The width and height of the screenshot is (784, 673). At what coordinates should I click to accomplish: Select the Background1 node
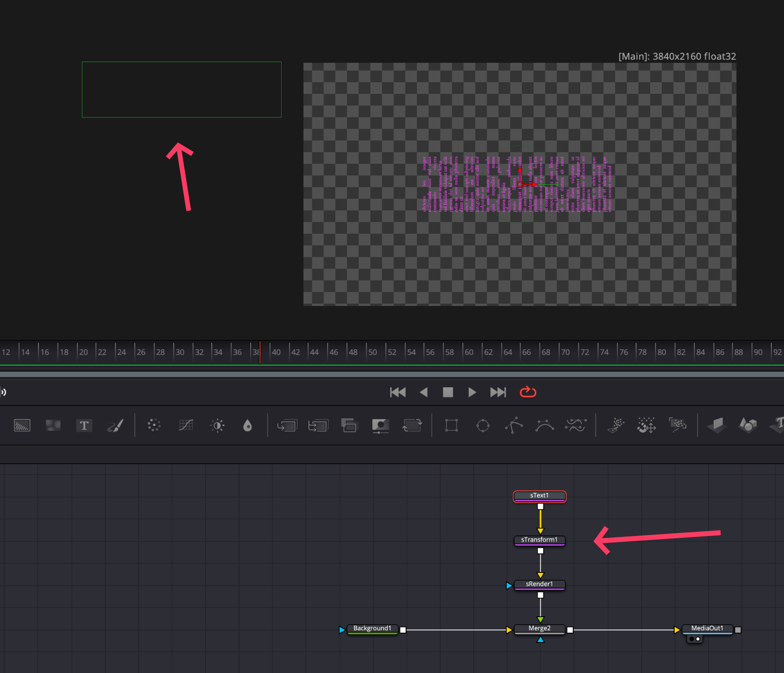click(372, 629)
